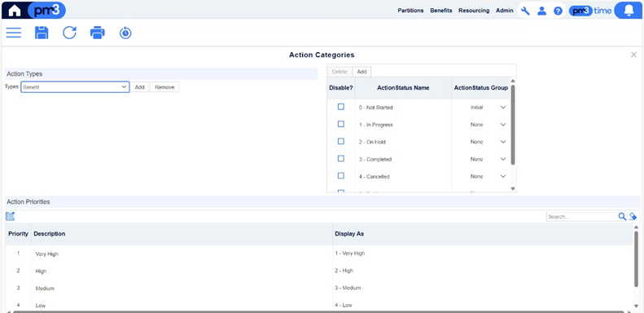Image resolution: width=644 pixels, height=313 pixels.
Task: Open the Partitions menu
Action: click(410, 11)
